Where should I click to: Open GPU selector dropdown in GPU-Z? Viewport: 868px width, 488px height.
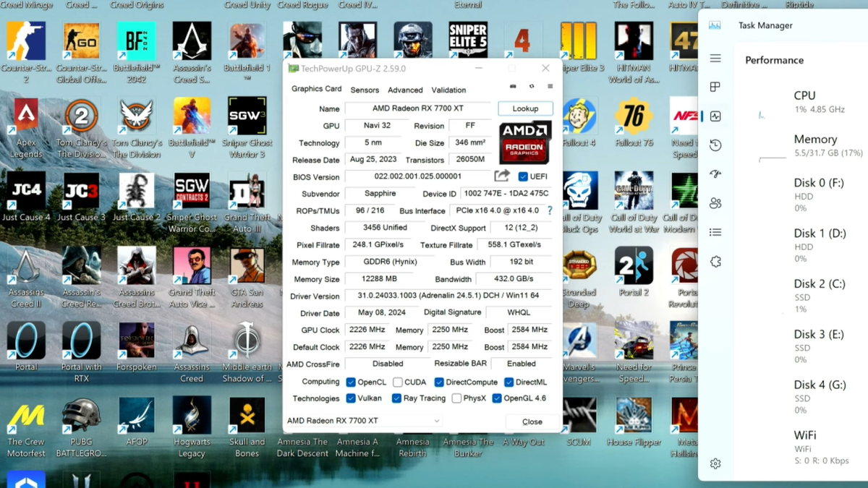(364, 421)
